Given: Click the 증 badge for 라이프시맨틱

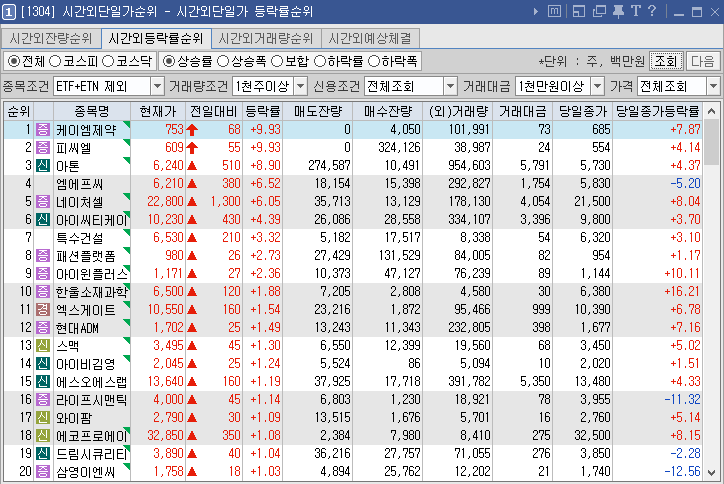Looking at the screenshot, I should coord(43,399).
